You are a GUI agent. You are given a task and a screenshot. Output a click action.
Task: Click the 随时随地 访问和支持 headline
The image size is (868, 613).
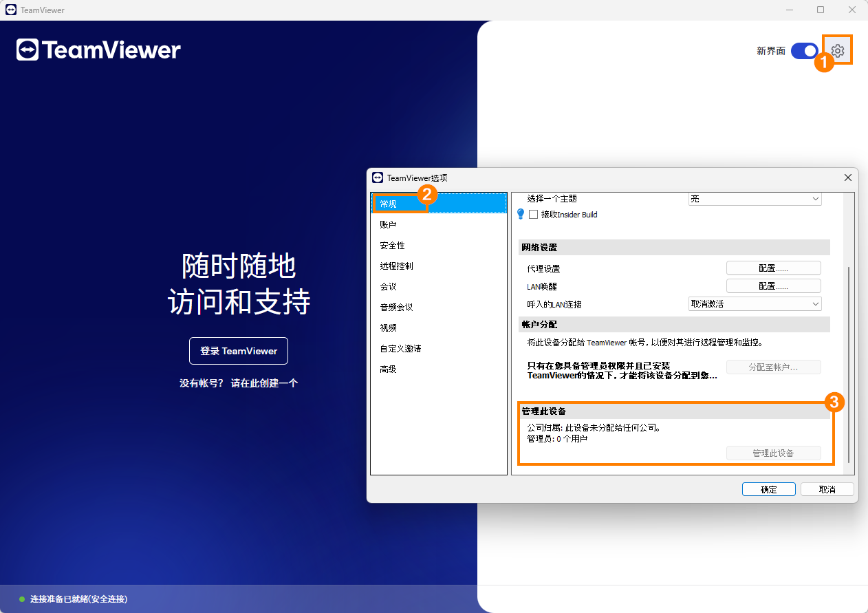239,283
